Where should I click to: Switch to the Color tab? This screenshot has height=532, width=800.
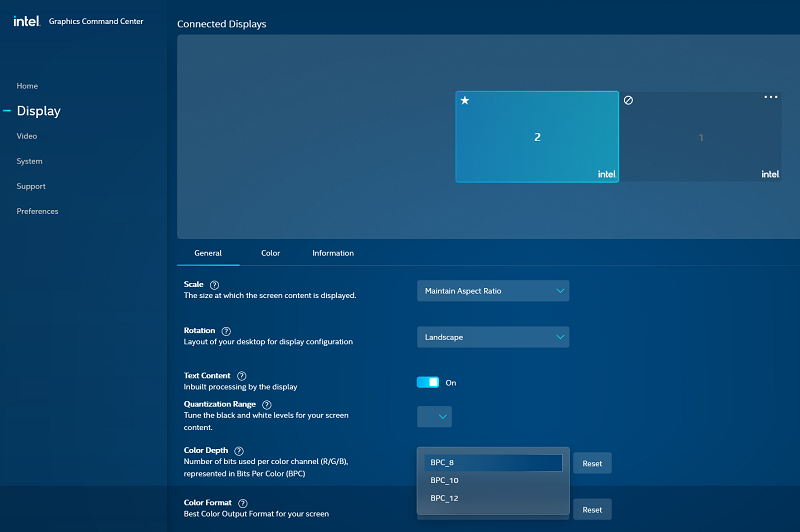(x=271, y=253)
